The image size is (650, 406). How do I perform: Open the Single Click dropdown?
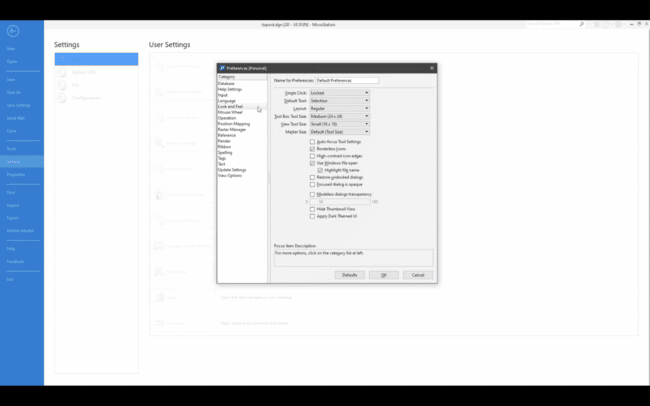click(340, 93)
